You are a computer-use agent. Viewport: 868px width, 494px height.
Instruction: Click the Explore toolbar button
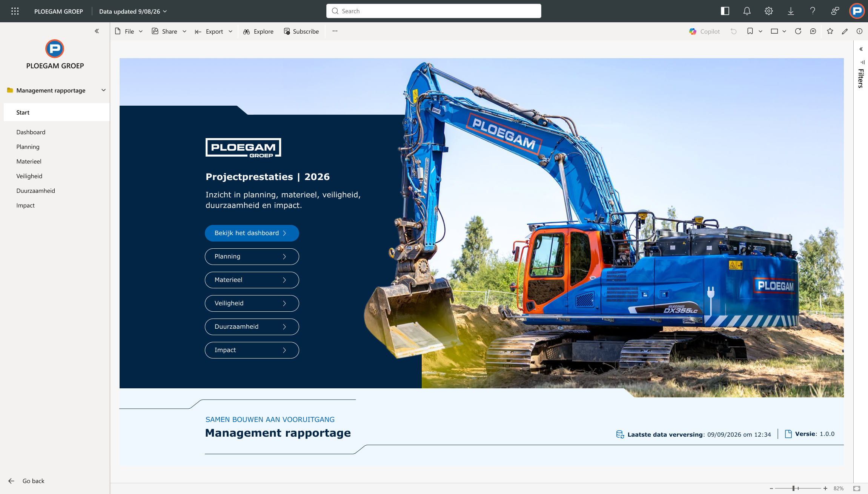pos(258,31)
